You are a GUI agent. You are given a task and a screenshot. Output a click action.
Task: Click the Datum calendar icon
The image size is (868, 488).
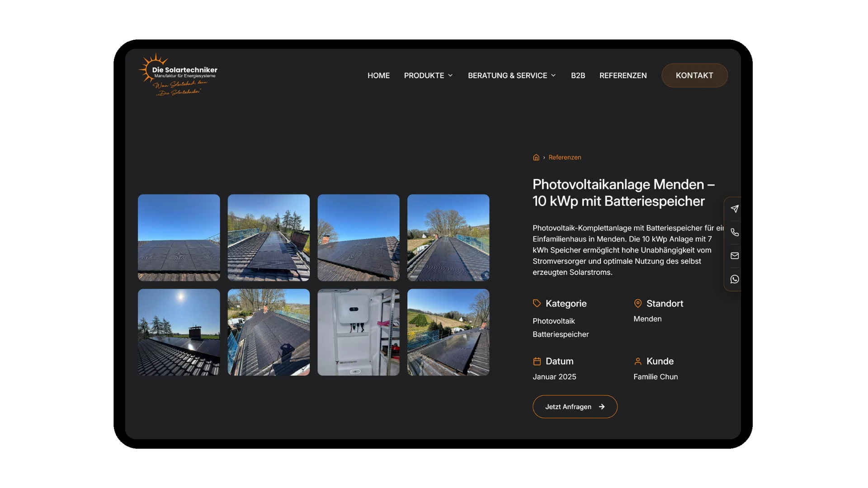tap(537, 361)
